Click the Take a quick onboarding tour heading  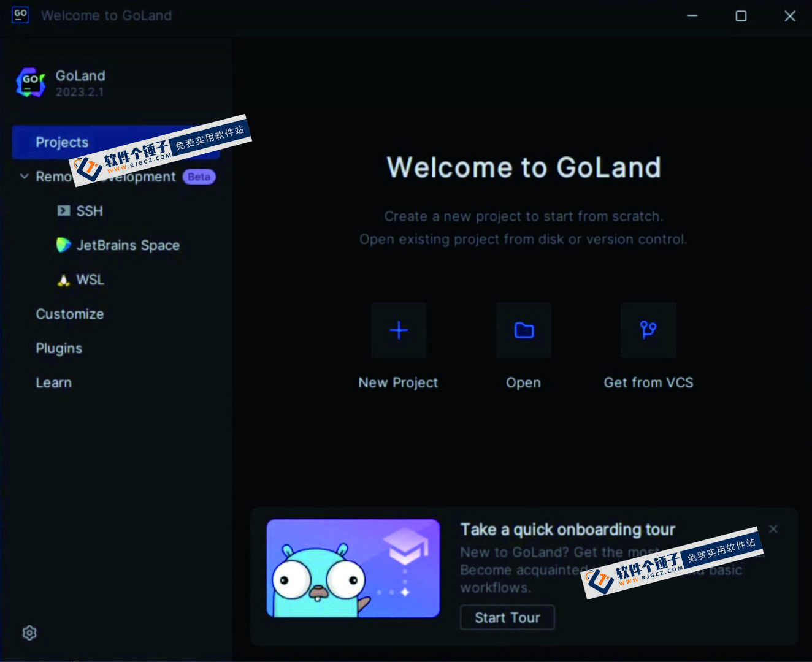pyautogui.click(x=568, y=529)
